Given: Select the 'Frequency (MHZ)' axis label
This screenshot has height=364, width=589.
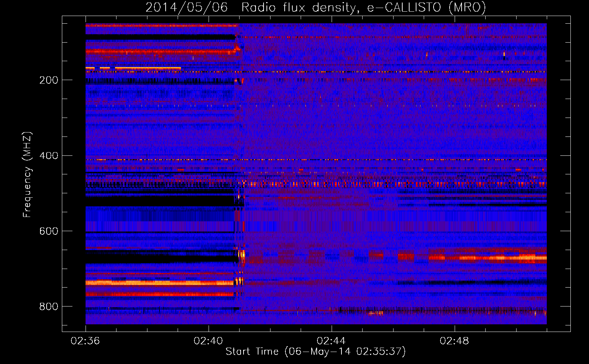Looking at the screenshot, I should pos(27,174).
